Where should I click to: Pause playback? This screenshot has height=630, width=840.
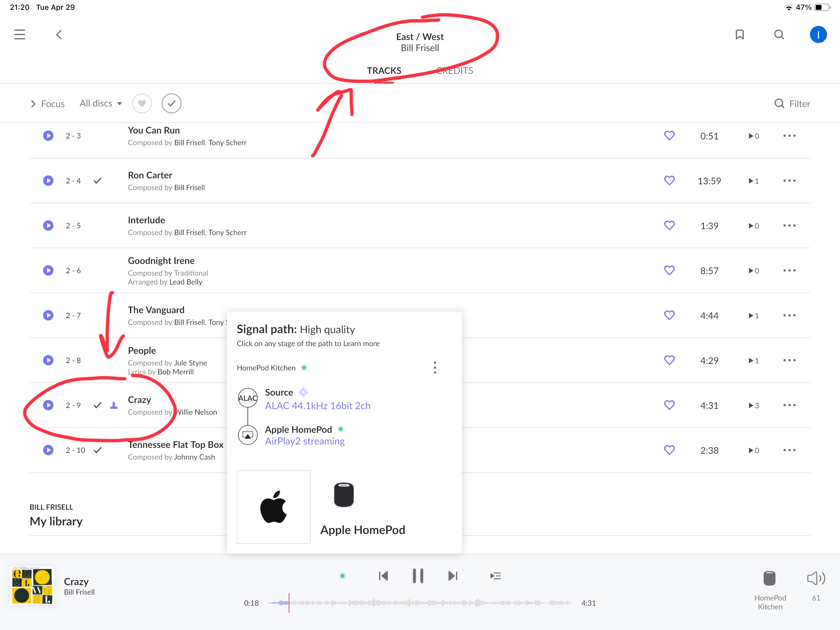point(418,576)
